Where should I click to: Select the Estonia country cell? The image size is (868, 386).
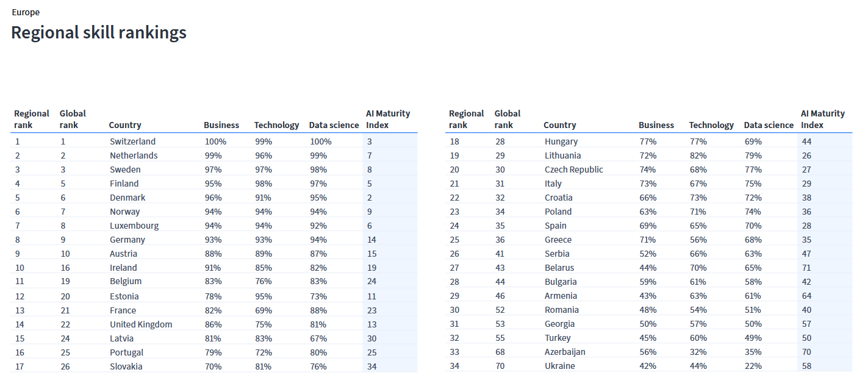[x=124, y=296]
